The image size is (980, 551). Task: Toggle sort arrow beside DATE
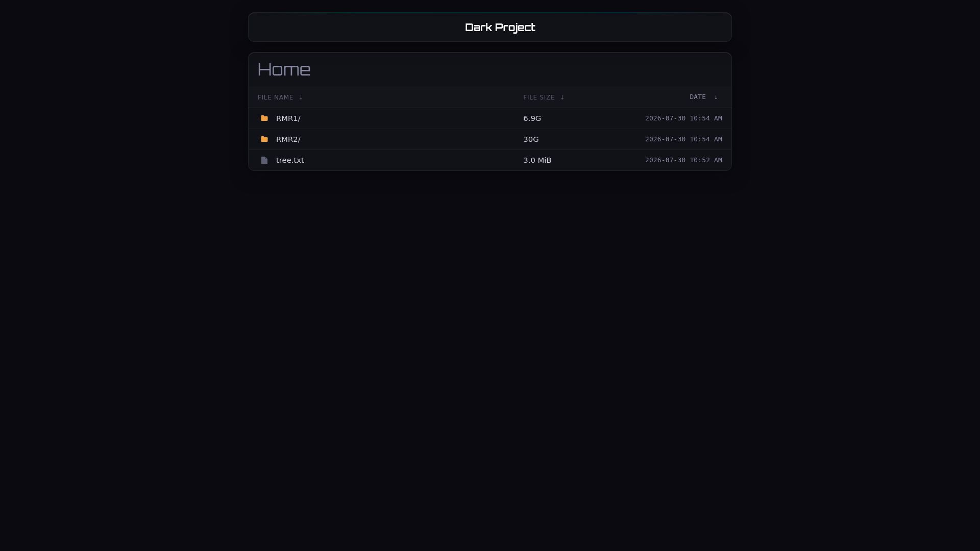[716, 97]
